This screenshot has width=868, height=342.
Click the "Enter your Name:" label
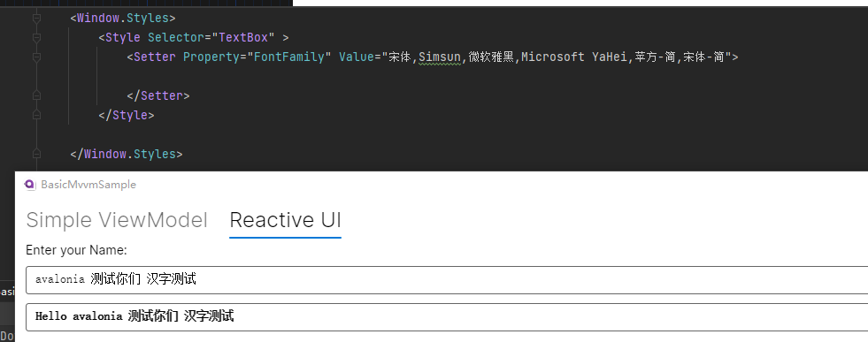(76, 250)
